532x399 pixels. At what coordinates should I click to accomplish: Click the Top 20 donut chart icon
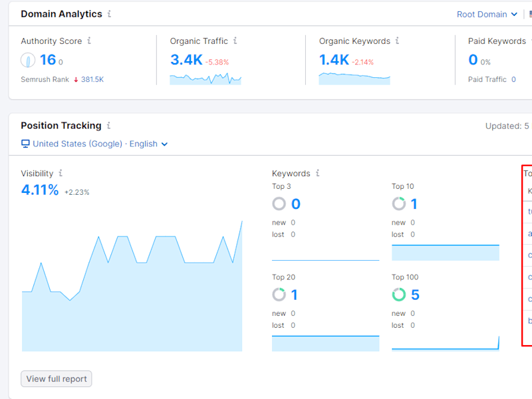[279, 295]
